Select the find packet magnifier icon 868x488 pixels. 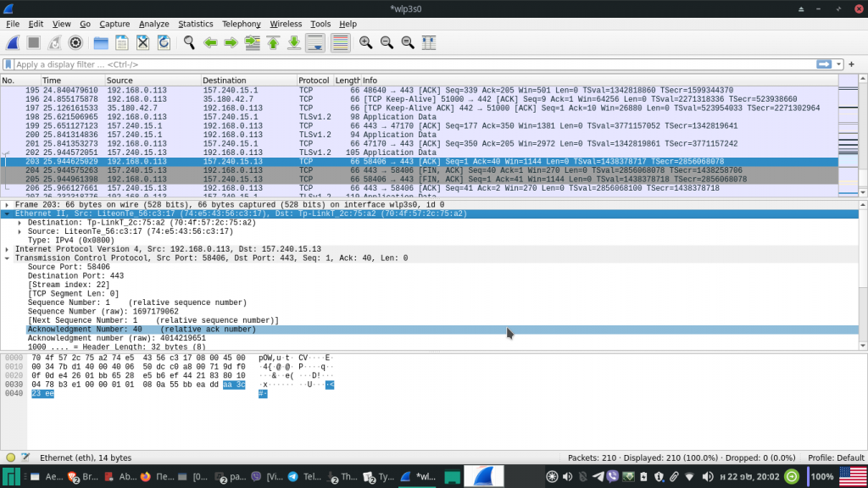pyautogui.click(x=188, y=42)
